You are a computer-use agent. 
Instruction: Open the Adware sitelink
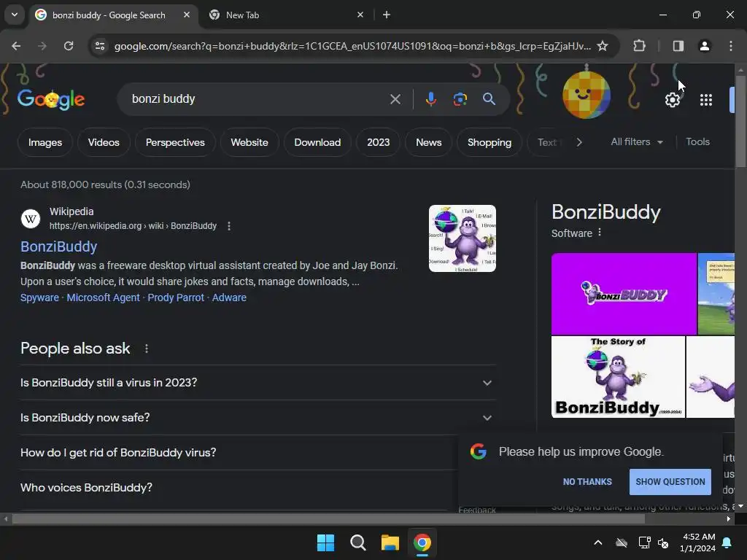[229, 297]
